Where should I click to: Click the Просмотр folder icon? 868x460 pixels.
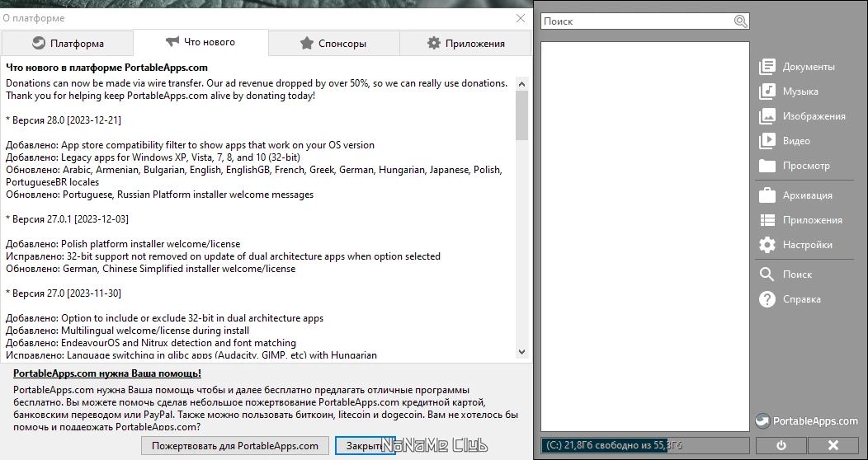(767, 166)
